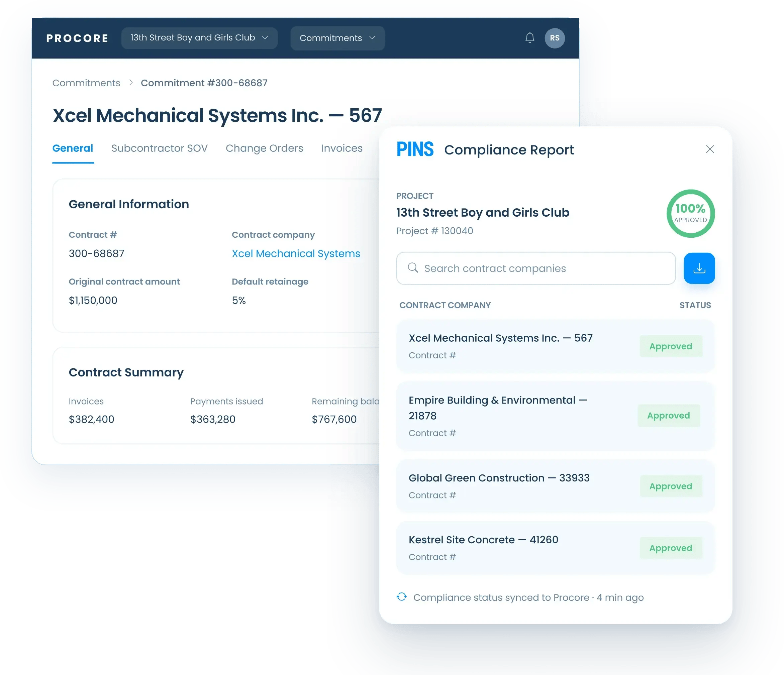This screenshot has width=784, height=675.
Task: Click original contract amount $1,150,000
Action: [x=93, y=300]
